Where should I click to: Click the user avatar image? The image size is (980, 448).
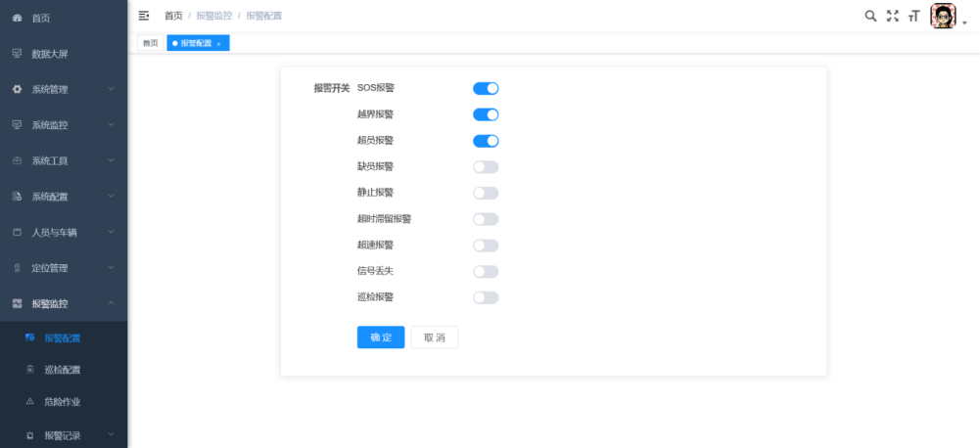(x=943, y=16)
